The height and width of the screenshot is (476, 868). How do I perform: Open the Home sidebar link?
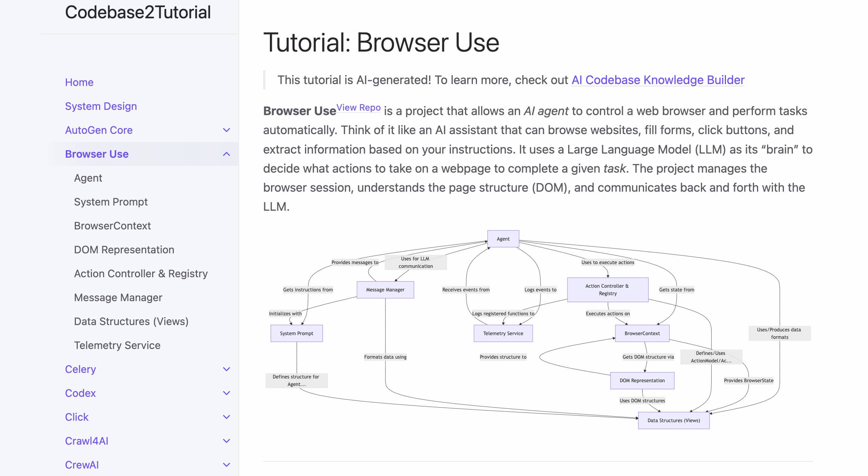click(x=79, y=82)
